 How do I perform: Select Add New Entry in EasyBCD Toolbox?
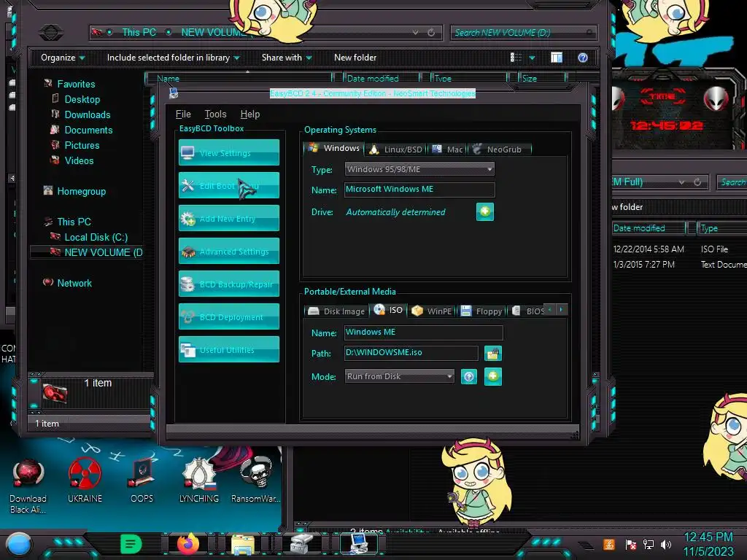click(228, 218)
